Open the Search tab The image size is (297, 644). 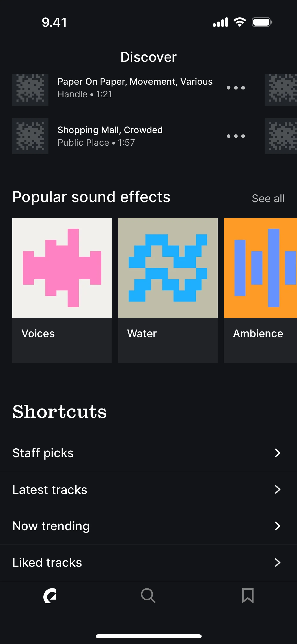click(x=148, y=596)
